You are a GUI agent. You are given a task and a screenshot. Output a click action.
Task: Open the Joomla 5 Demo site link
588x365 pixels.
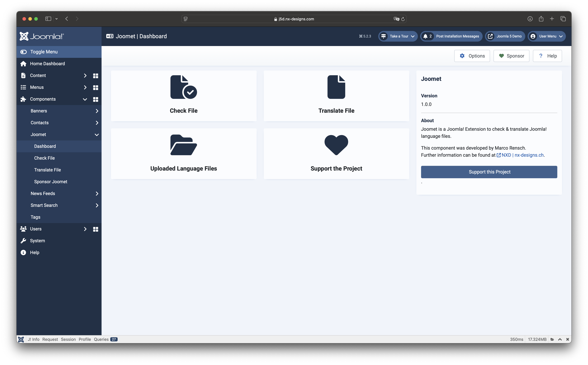pos(505,36)
